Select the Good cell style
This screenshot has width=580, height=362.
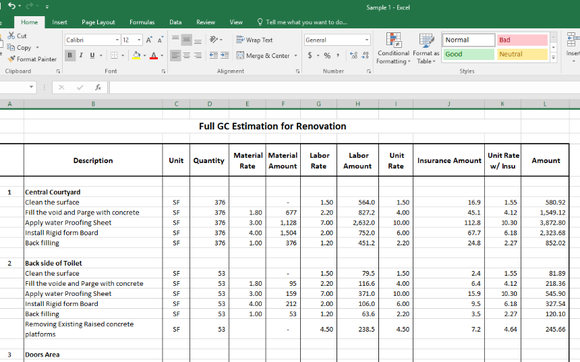tap(469, 54)
